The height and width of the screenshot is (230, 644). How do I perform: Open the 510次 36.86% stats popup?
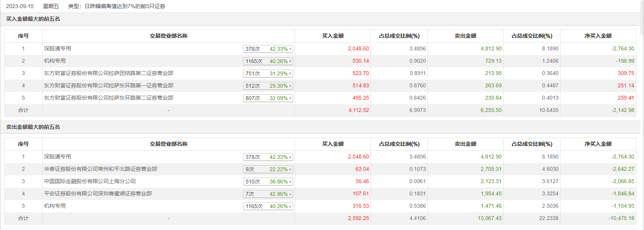[x=268, y=182]
